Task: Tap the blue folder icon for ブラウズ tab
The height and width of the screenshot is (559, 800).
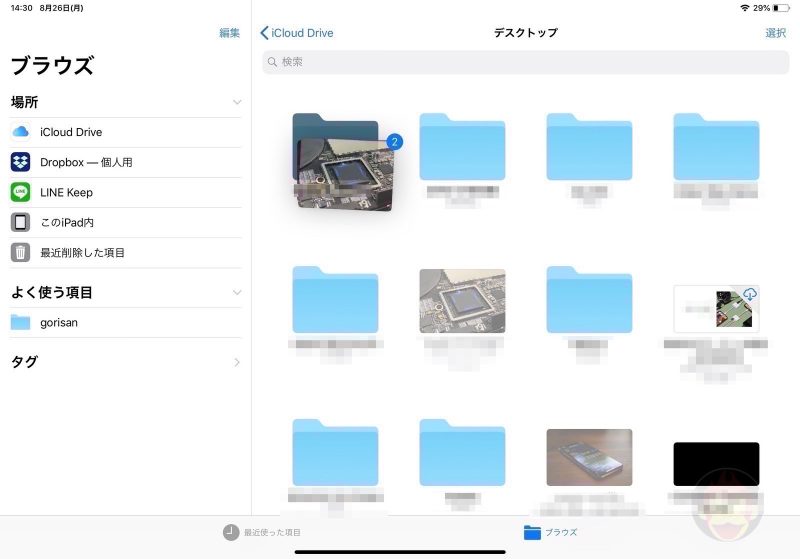Action: [x=532, y=532]
